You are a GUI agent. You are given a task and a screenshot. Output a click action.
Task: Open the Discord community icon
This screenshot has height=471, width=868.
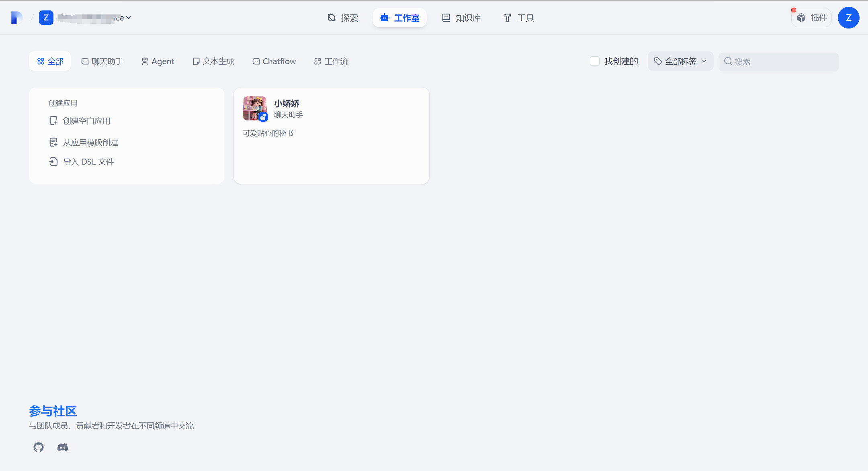pos(63,447)
